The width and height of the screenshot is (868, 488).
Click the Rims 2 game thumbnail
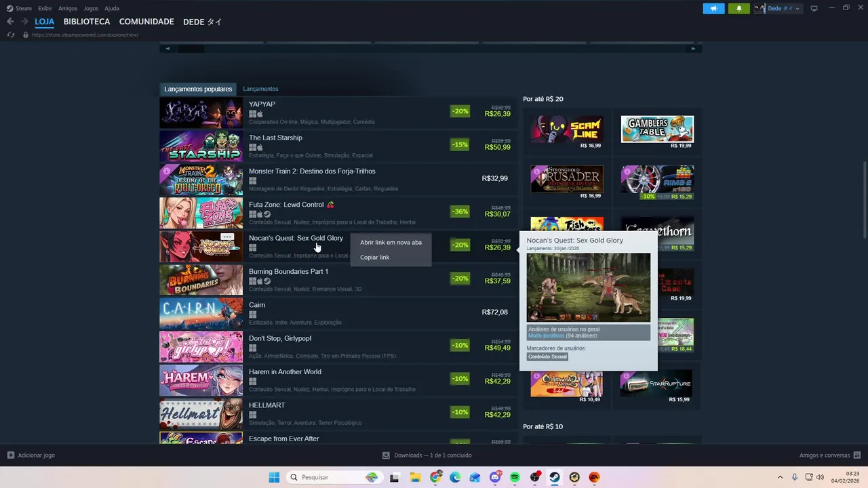tap(657, 179)
